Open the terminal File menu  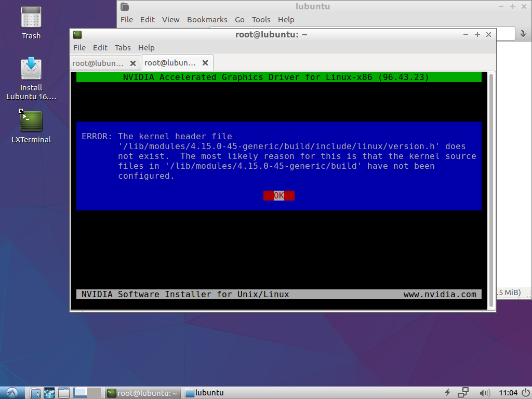coord(79,47)
